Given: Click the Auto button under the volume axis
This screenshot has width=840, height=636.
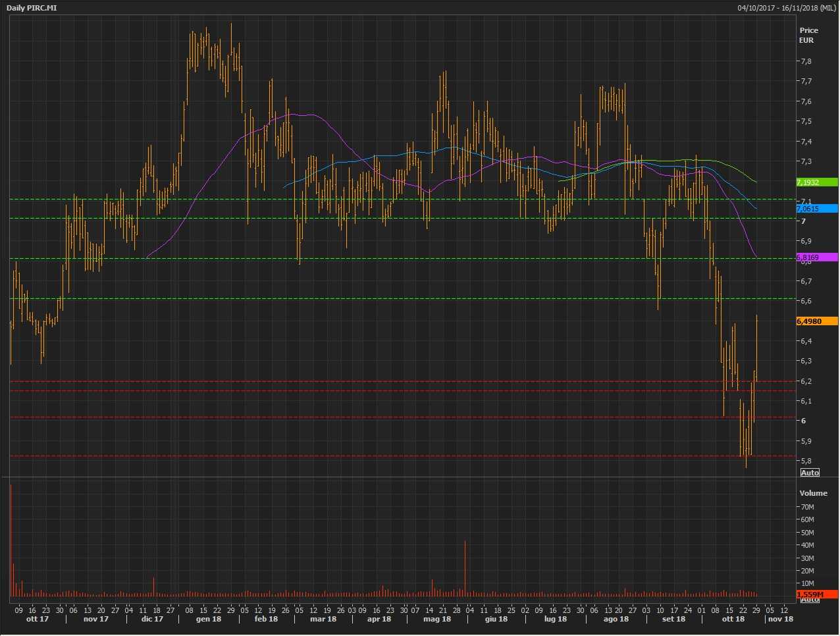Looking at the screenshot, I should click(810, 599).
